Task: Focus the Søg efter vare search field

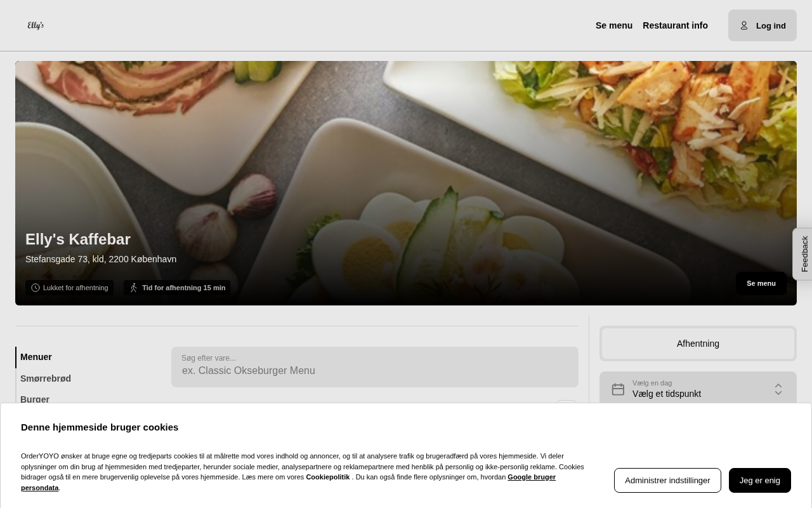Action: click(375, 367)
